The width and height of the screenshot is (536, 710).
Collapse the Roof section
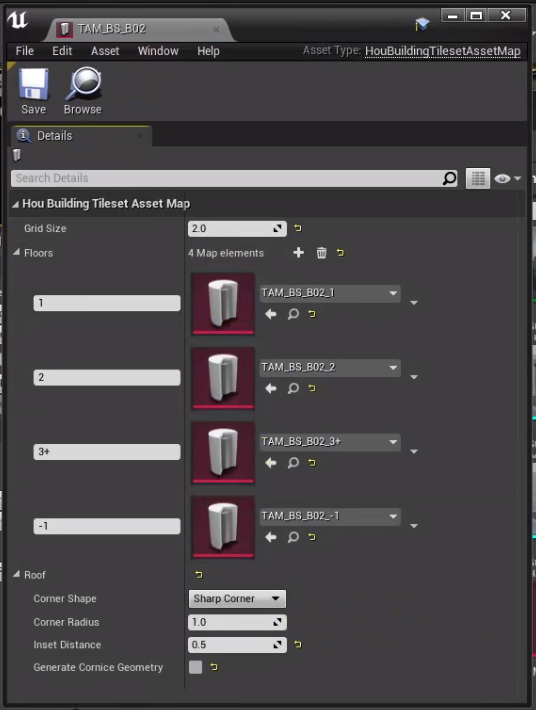[x=17, y=574]
